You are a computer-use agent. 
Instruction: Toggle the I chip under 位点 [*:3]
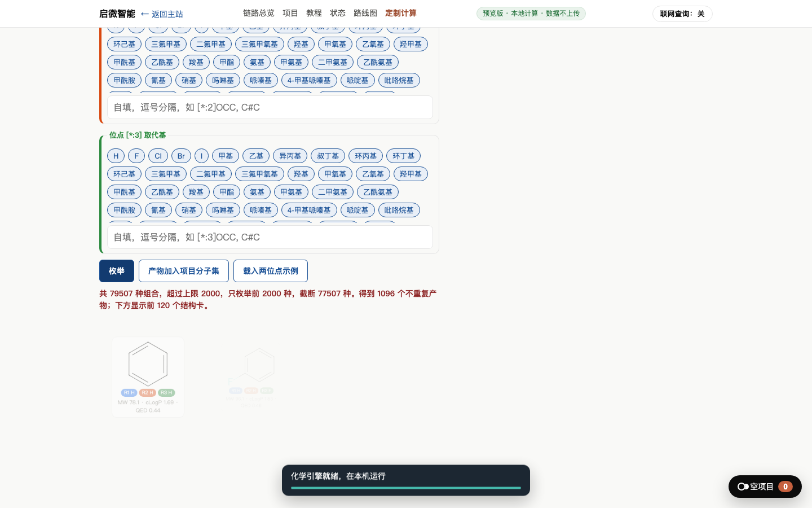(201, 156)
